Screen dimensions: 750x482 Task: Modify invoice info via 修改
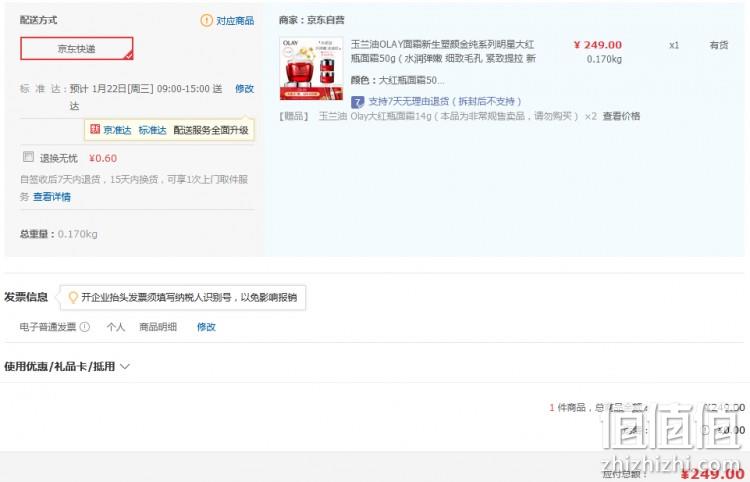click(206, 327)
